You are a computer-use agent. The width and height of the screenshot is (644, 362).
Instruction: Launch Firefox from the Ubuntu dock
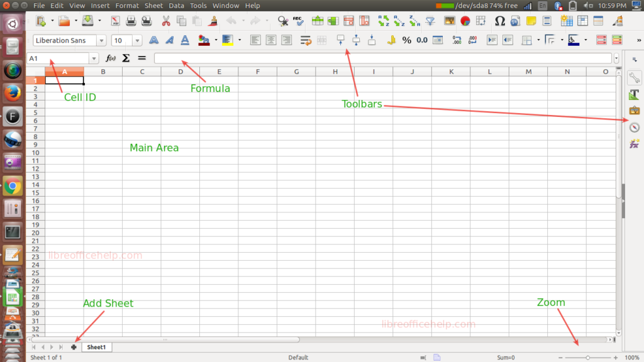pos(13,93)
